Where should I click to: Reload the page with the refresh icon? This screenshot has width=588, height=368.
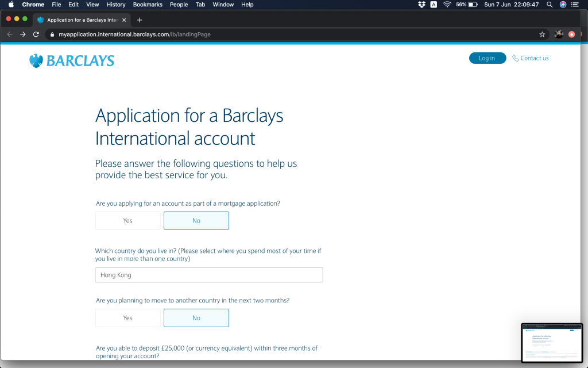(36, 34)
